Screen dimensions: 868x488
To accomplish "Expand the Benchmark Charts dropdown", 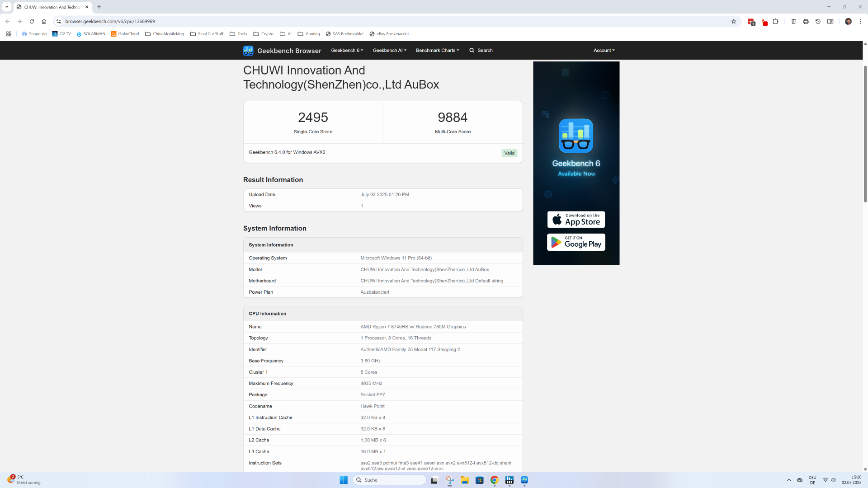I will tap(438, 50).
